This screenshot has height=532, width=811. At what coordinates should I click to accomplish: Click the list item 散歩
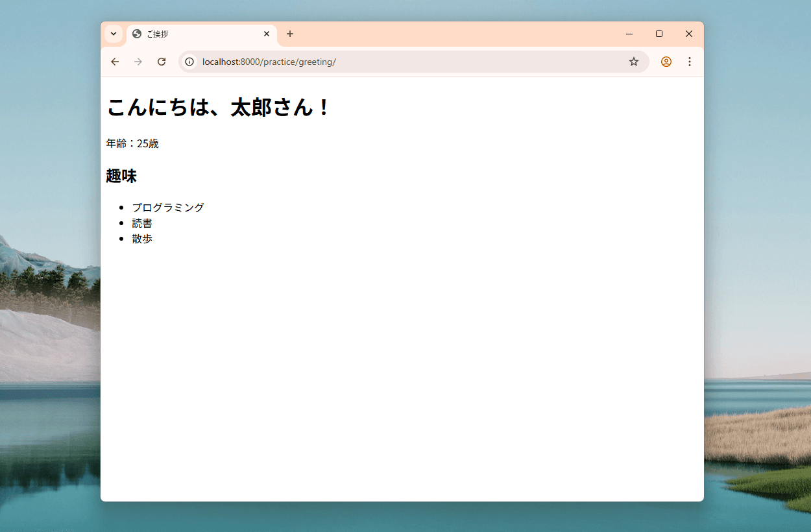point(142,239)
